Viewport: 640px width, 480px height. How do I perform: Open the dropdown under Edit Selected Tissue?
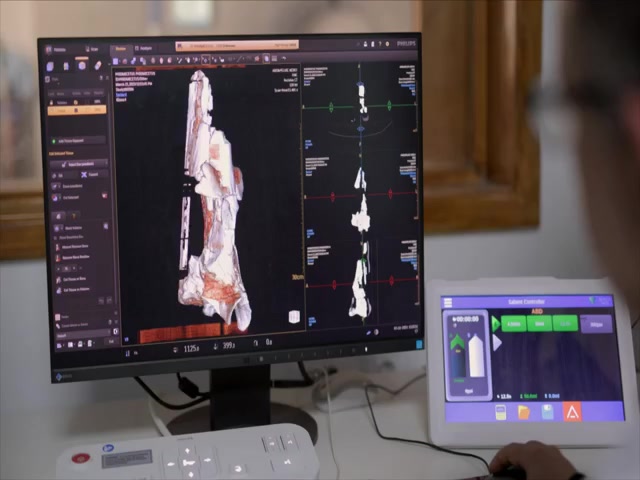[78, 163]
